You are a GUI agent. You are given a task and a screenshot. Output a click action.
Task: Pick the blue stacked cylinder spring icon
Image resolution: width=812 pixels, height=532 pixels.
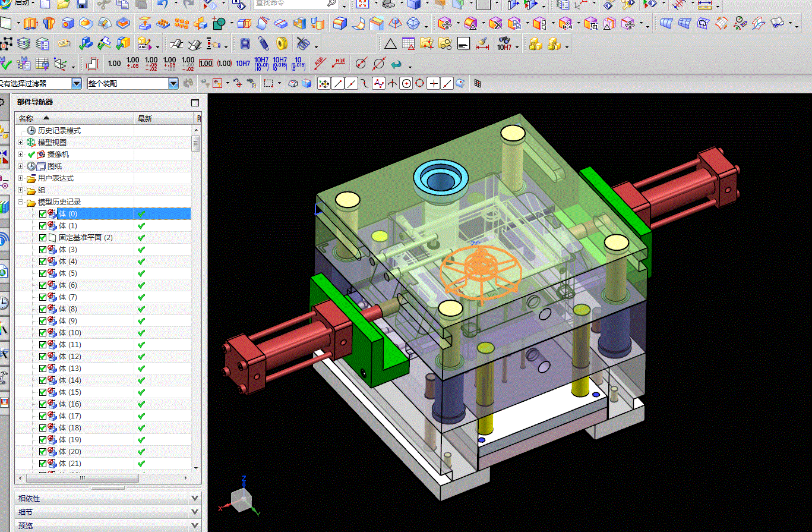[245, 44]
